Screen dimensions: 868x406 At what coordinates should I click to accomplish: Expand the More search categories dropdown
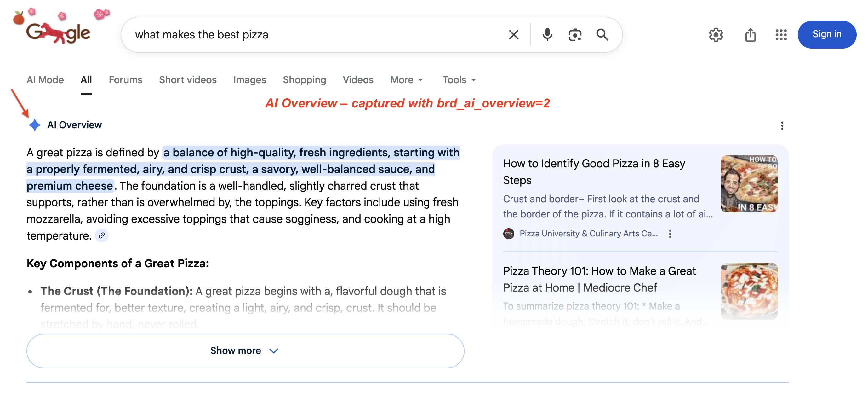(406, 80)
